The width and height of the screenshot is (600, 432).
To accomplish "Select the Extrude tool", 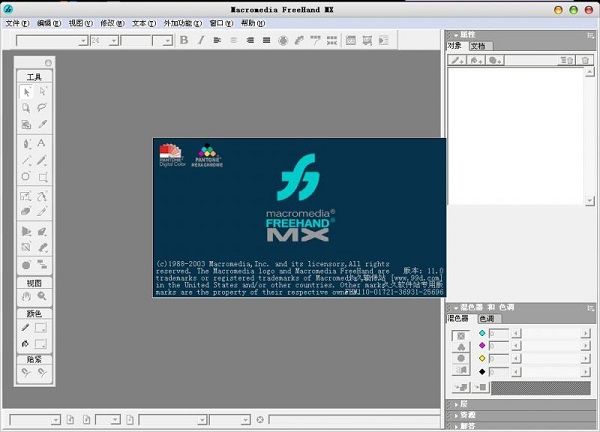I will click(x=42, y=231).
